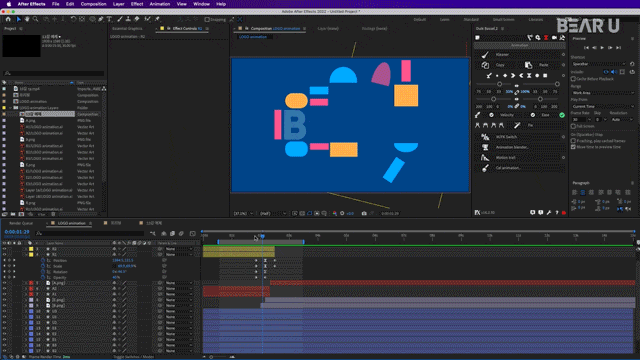Open parent None dropdown for layer 3
This screenshot has width=640, height=360.
(179, 249)
